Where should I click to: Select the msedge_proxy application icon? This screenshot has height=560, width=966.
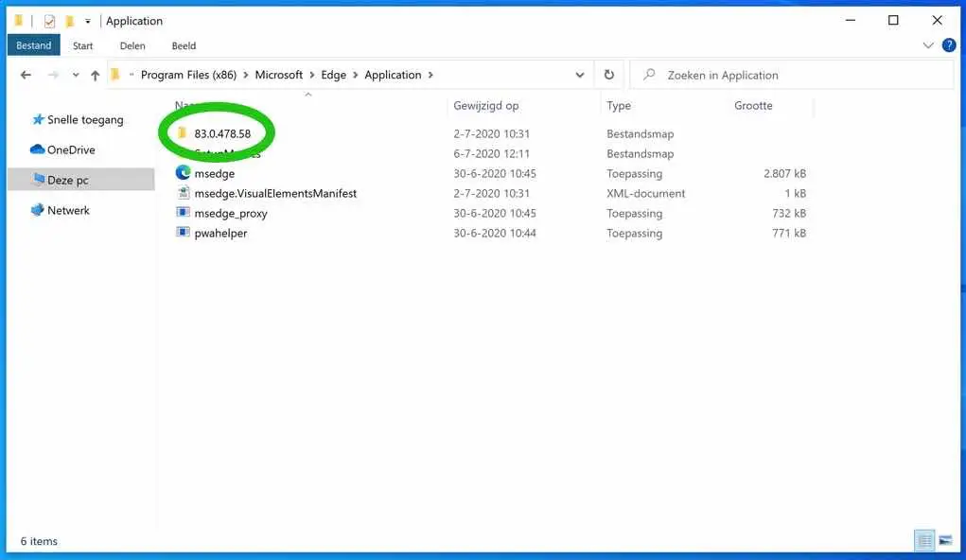coord(183,213)
